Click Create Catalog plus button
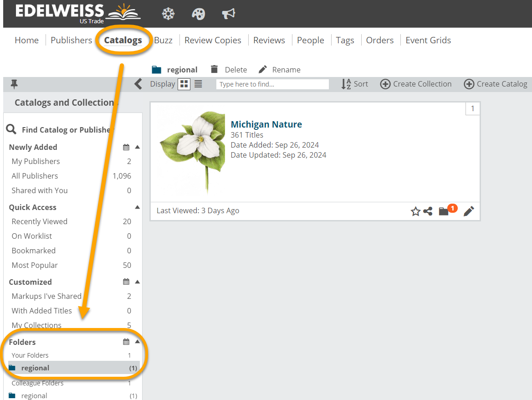Image resolution: width=532 pixels, height=400 pixels. [x=496, y=84]
